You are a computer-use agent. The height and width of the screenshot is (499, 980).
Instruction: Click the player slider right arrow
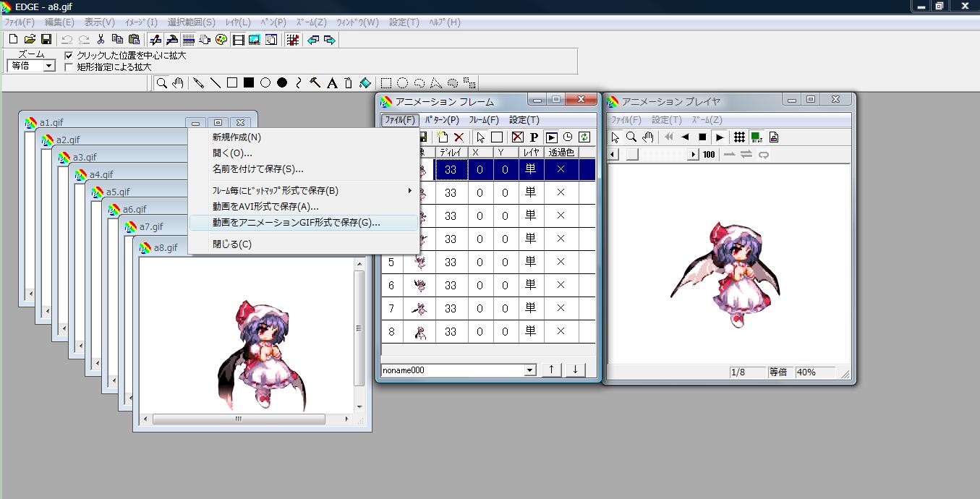(694, 155)
